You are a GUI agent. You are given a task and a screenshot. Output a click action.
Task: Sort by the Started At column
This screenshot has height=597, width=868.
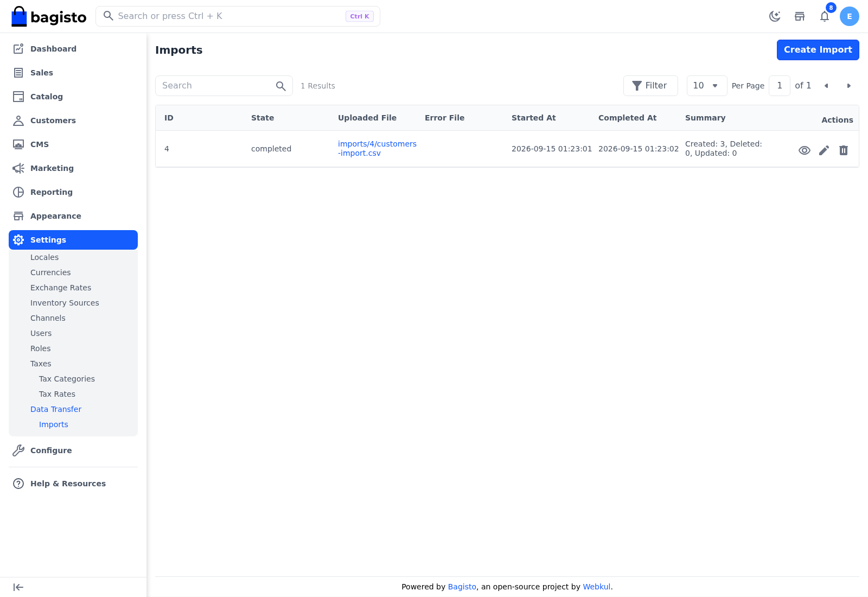click(534, 118)
